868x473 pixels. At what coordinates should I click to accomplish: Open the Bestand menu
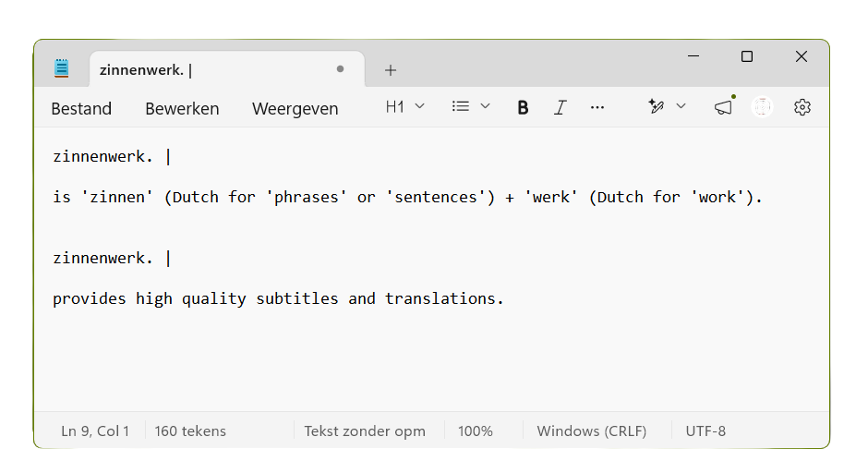tap(81, 109)
